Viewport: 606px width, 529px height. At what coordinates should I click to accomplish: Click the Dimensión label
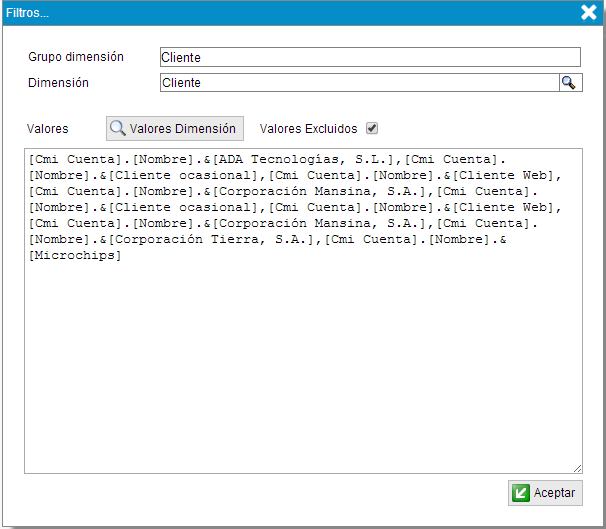click(58, 83)
